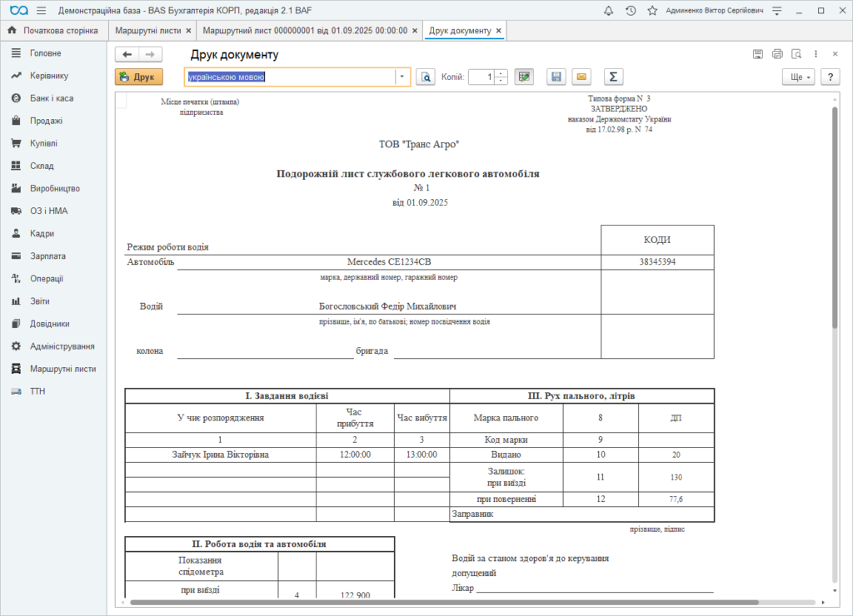Open history clock icon
This screenshot has width=853, height=616.
pos(631,10)
